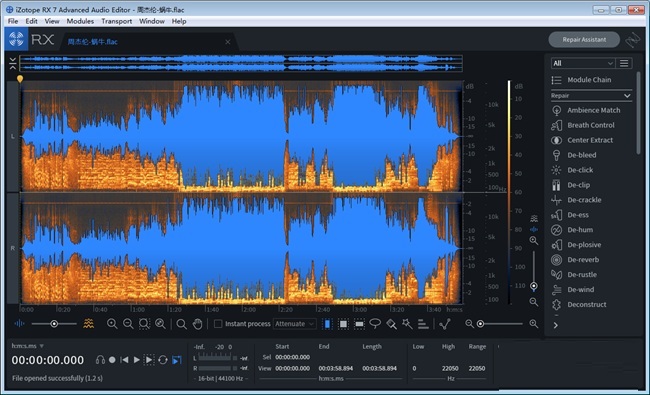Launch the Repair Assistant
The image size is (650, 395).
tap(584, 40)
